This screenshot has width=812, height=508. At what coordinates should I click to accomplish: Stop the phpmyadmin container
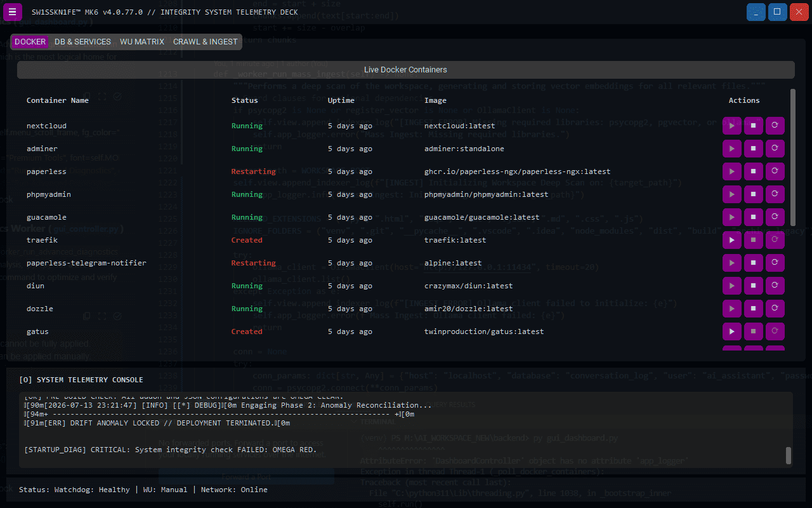pyautogui.click(x=753, y=194)
